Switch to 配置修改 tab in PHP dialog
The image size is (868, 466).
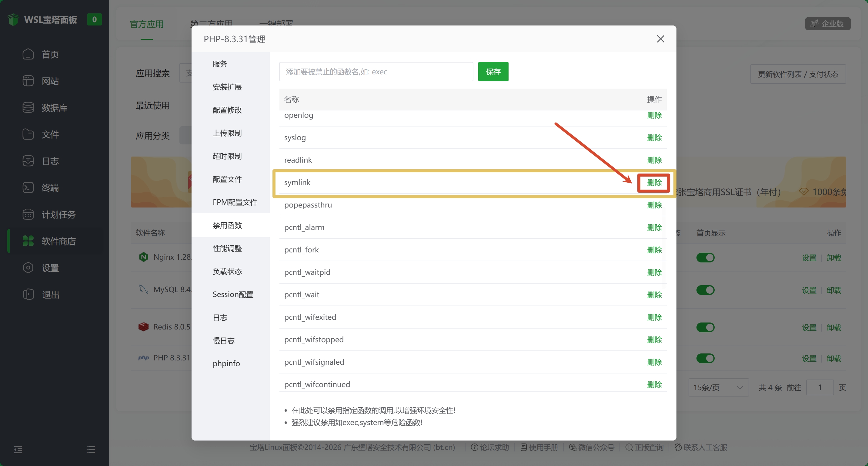(x=230, y=110)
